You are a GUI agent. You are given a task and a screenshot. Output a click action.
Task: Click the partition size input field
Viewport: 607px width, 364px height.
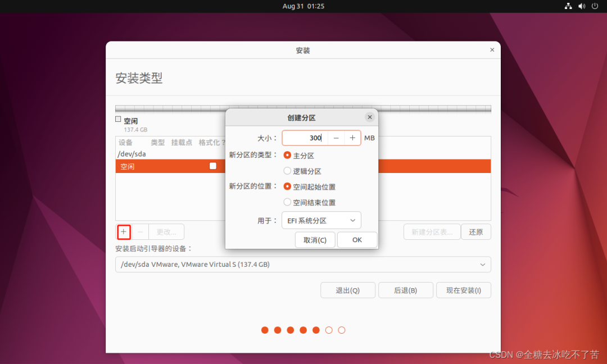tap(303, 138)
